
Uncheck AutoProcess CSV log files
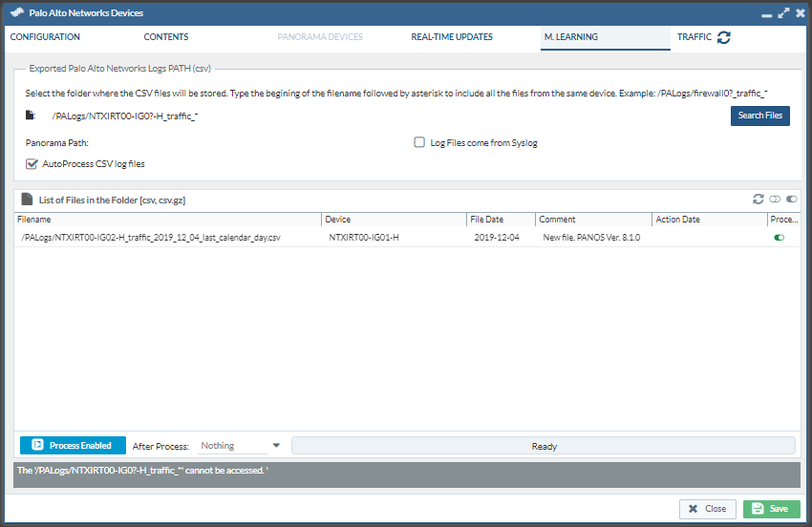tap(32, 164)
